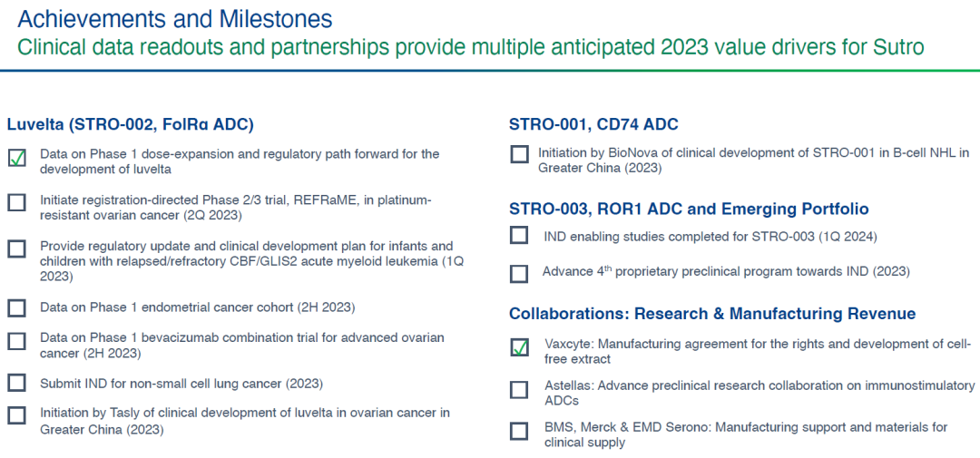Click the green subtitle about 2023 value drivers

click(x=471, y=47)
